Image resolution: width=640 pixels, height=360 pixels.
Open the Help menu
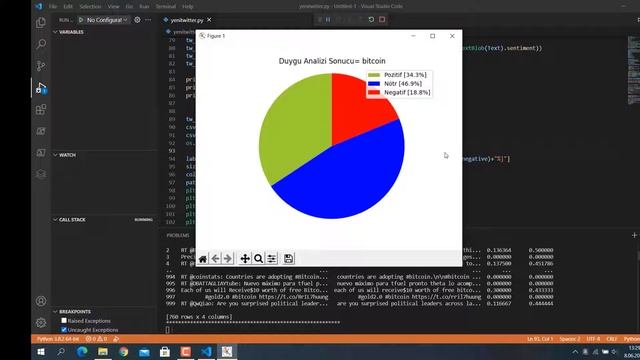click(187, 7)
